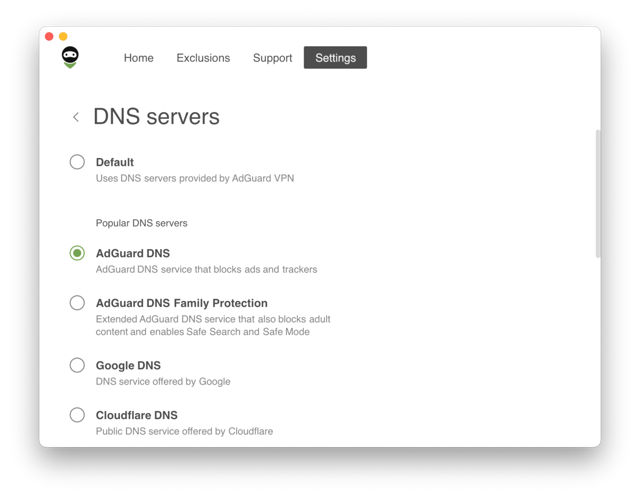Click the 'Google DNS' option label
This screenshot has height=499, width=640.
point(128,366)
